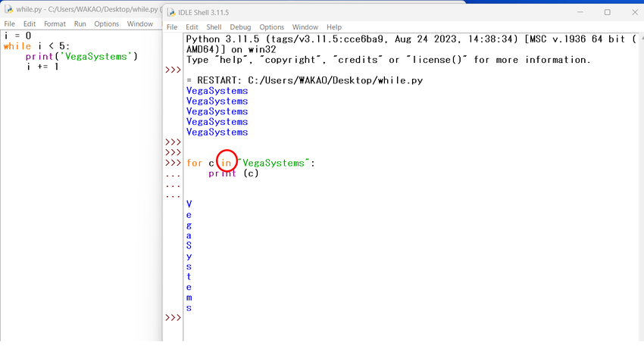The image size is (644, 352).
Task: Click the IDLE Shell 3.11.5 title bar text
Action: pyautogui.click(x=203, y=13)
